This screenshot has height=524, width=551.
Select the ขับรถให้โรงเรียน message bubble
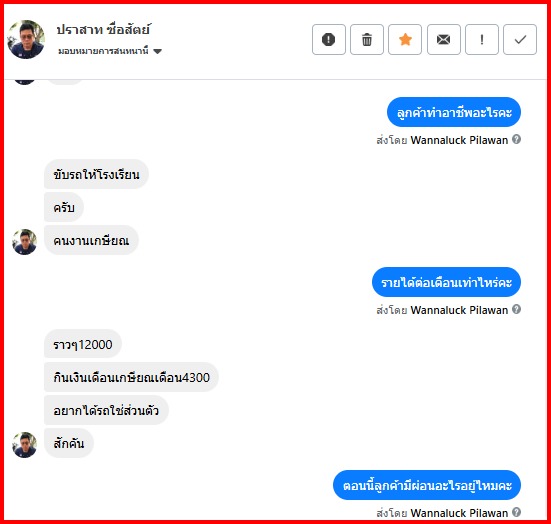pos(96,174)
